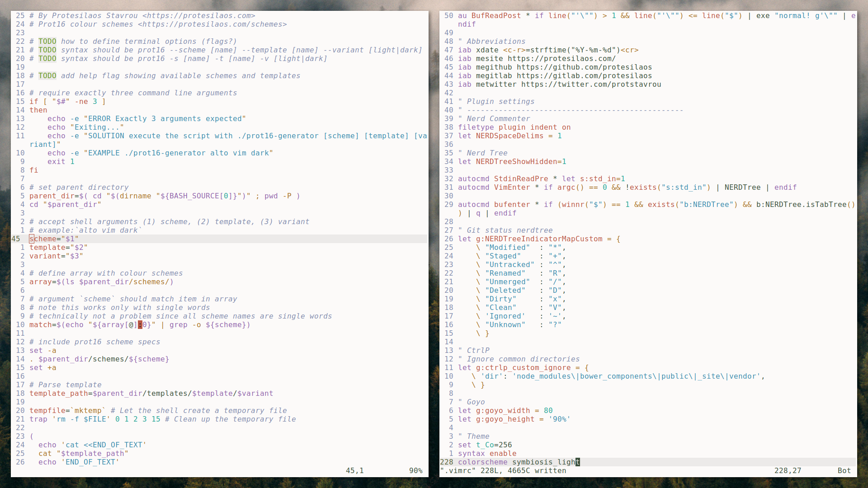Viewport: 868px width, 488px height.
Task: Click the iab xdate abbreviation line 47
Action: [548, 50]
